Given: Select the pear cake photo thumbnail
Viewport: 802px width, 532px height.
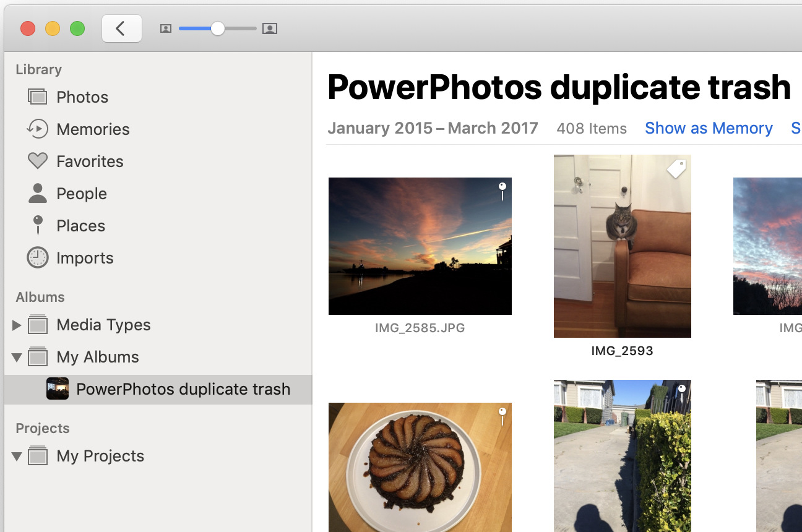Looking at the screenshot, I should pos(420,467).
